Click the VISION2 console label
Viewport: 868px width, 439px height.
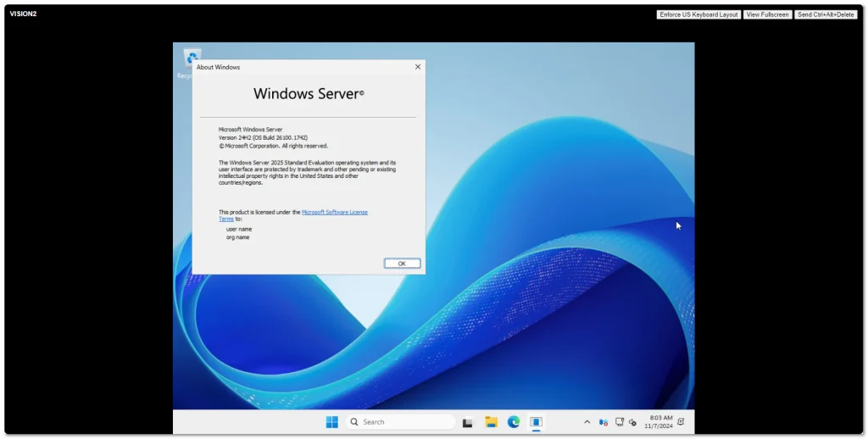(23, 14)
